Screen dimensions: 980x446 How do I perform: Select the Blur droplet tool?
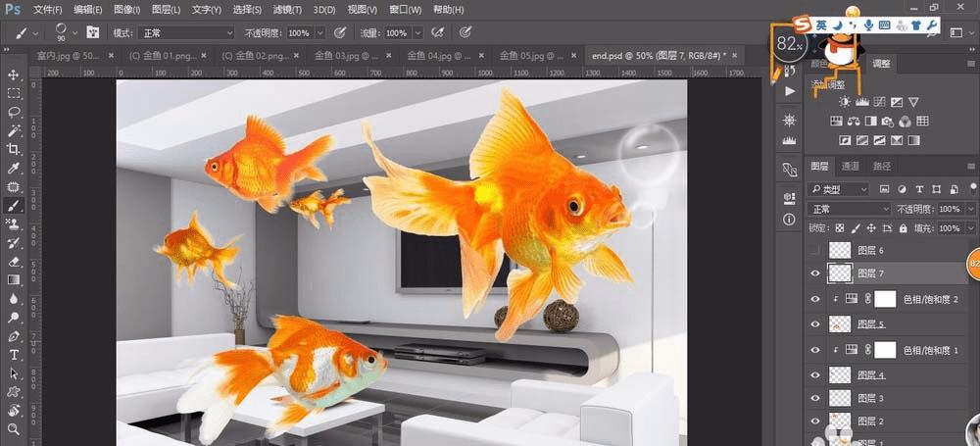13,298
